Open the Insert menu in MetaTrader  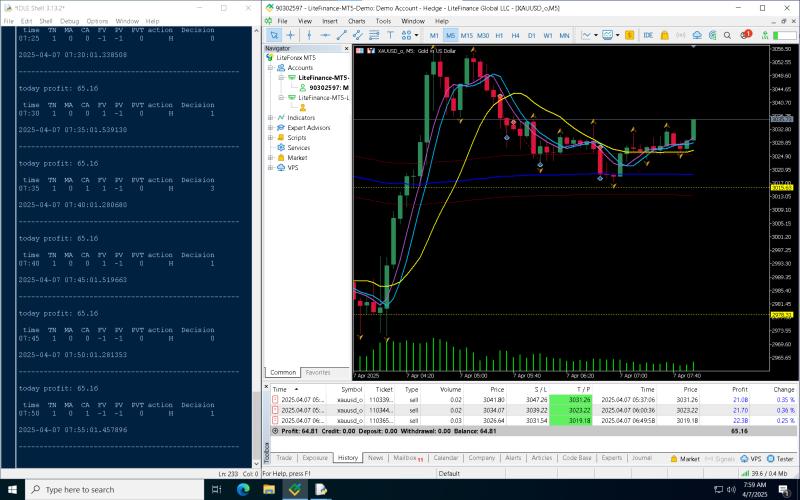tap(330, 21)
